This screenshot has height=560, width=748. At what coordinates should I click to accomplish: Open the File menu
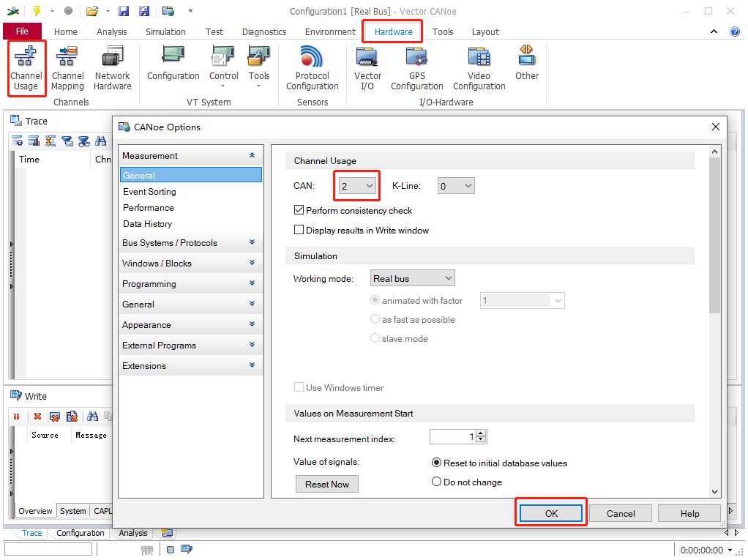(22, 31)
